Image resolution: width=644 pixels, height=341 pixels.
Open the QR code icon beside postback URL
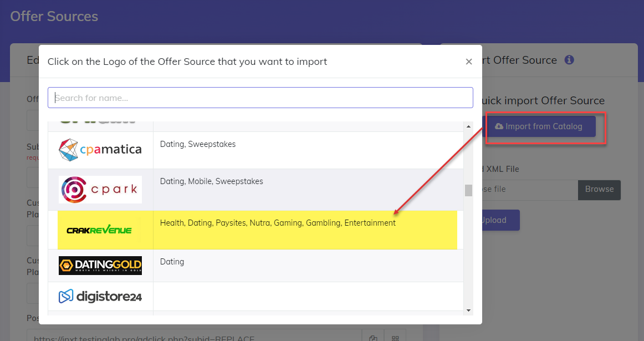tap(395, 337)
